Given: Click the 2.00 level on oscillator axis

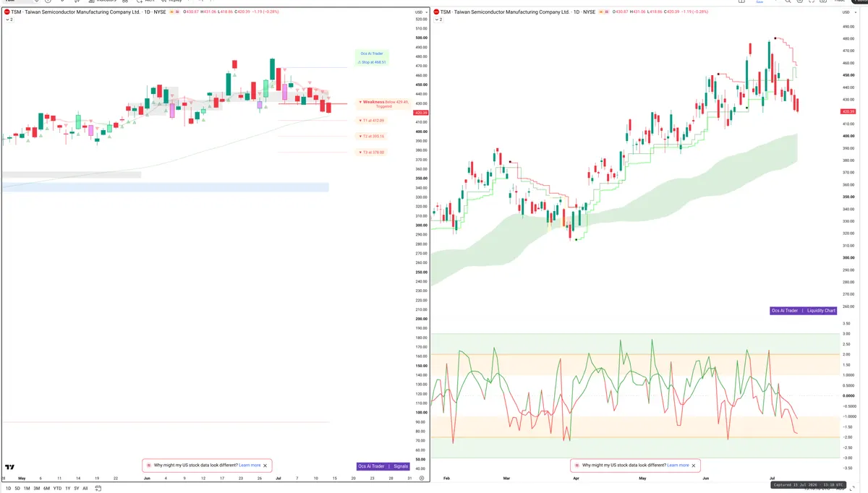Looking at the screenshot, I should point(846,354).
